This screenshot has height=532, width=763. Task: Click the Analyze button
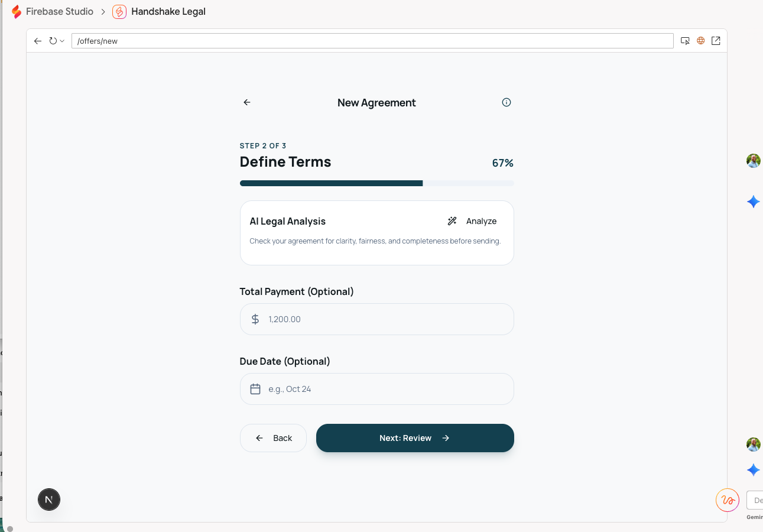472,221
